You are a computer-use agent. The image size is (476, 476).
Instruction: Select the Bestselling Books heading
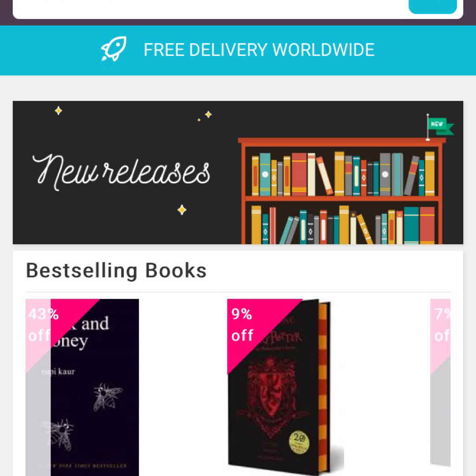(116, 270)
